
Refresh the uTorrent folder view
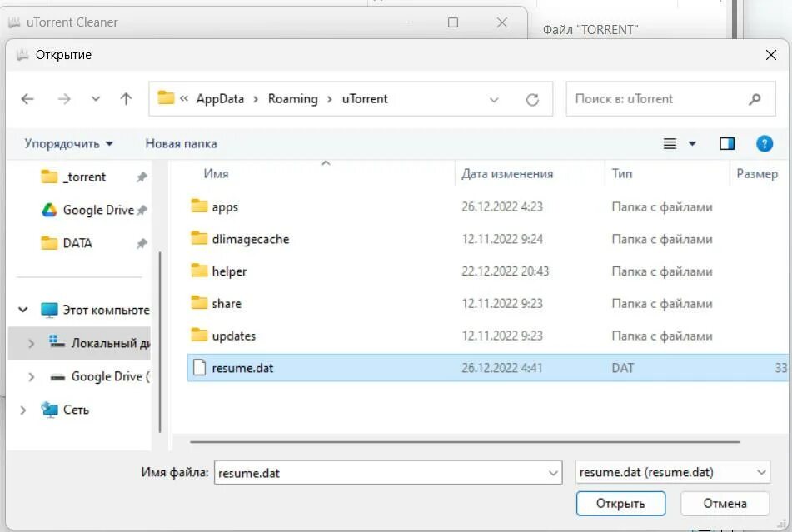(532, 100)
